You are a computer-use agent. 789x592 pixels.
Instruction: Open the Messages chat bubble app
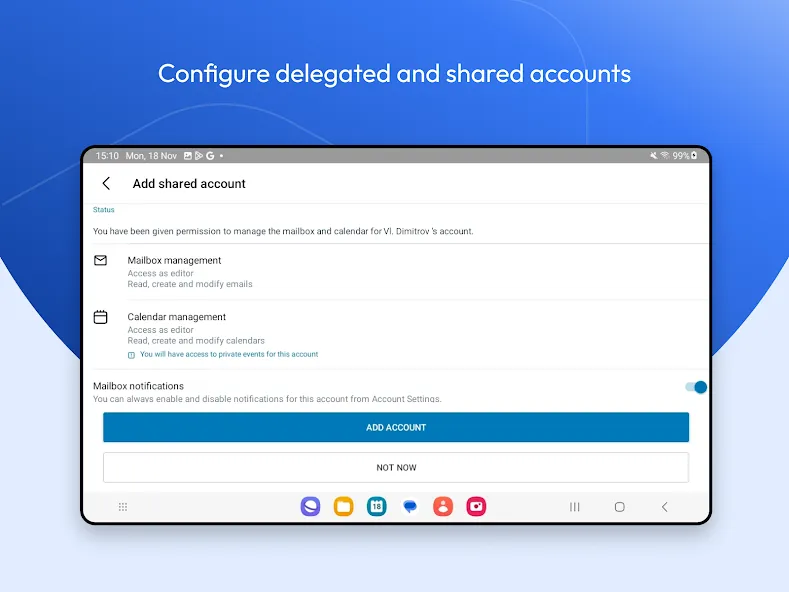click(x=410, y=506)
